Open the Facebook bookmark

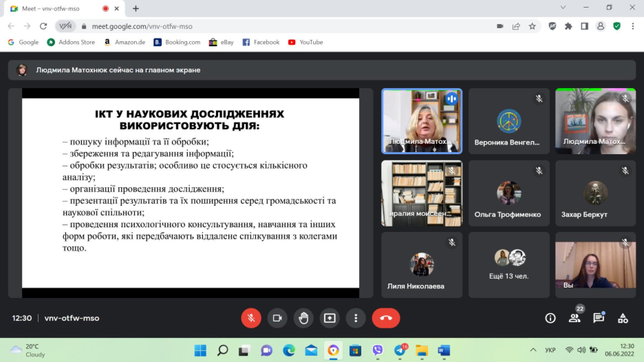pyautogui.click(x=261, y=42)
